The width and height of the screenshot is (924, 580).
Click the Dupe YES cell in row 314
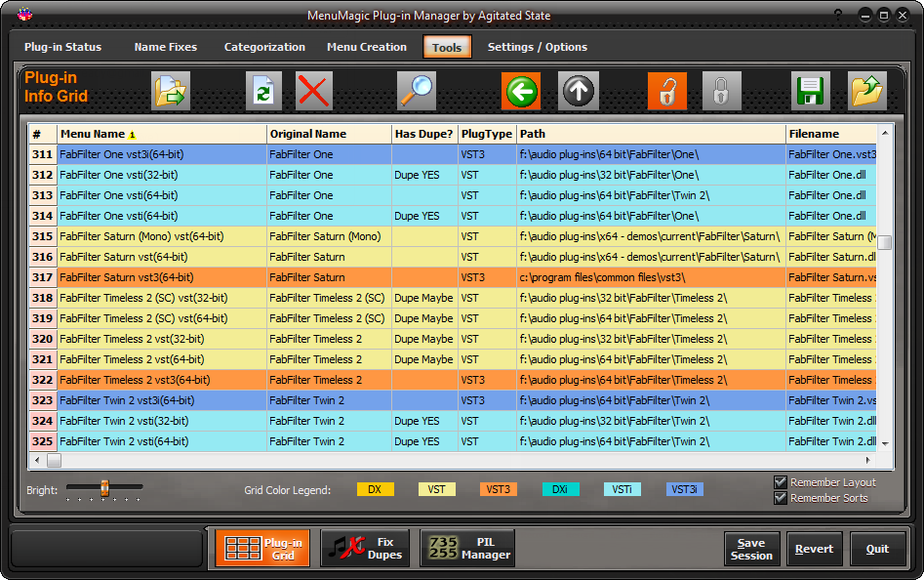[x=424, y=216]
